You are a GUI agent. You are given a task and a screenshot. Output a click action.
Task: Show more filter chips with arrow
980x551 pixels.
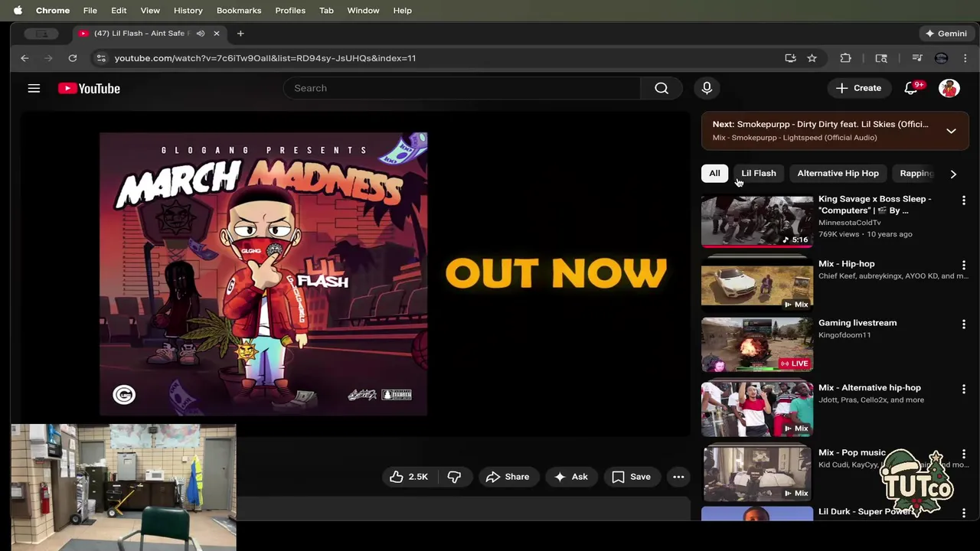pos(953,174)
